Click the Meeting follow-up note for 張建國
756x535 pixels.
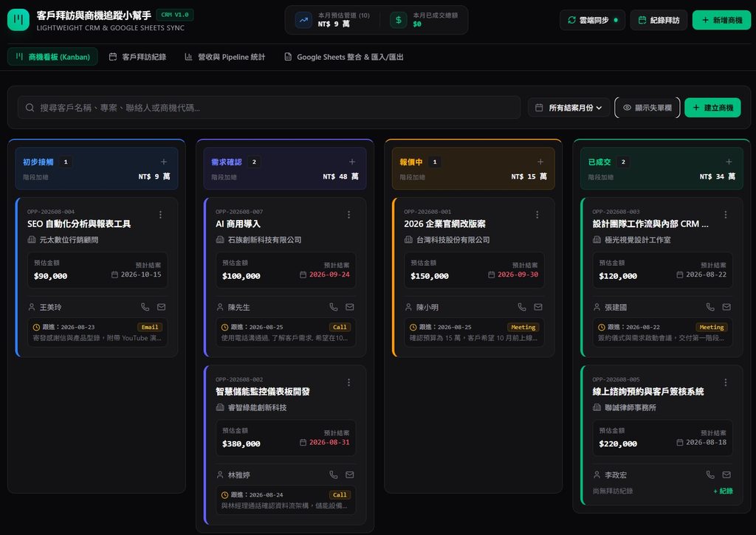pyautogui.click(x=662, y=333)
